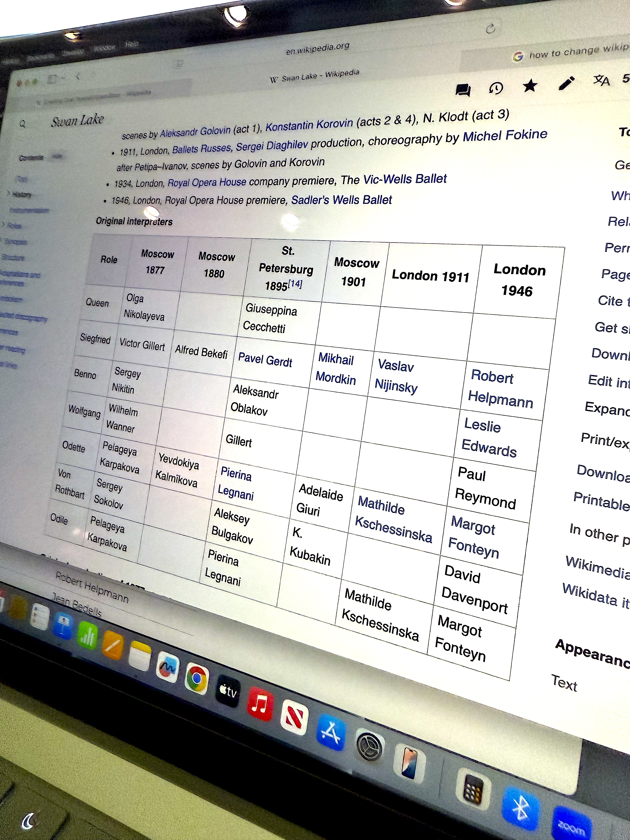The image size is (630, 840).
Task: Click the edit pencil icon
Action: [566, 84]
